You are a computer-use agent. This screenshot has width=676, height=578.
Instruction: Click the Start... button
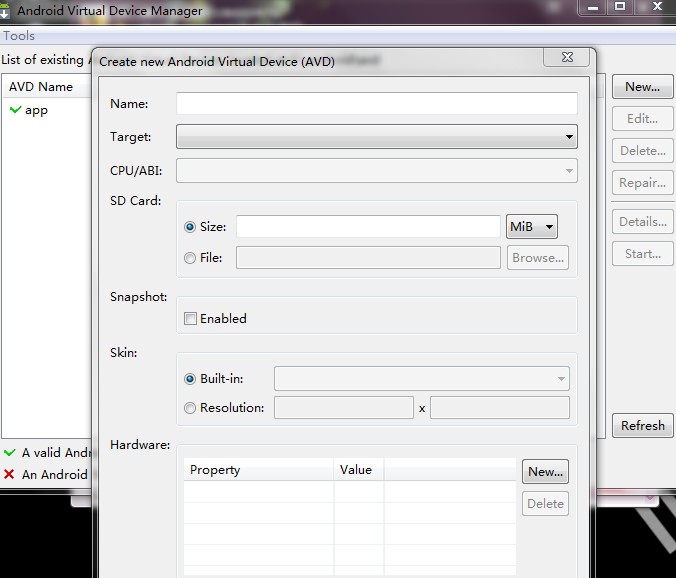click(642, 254)
